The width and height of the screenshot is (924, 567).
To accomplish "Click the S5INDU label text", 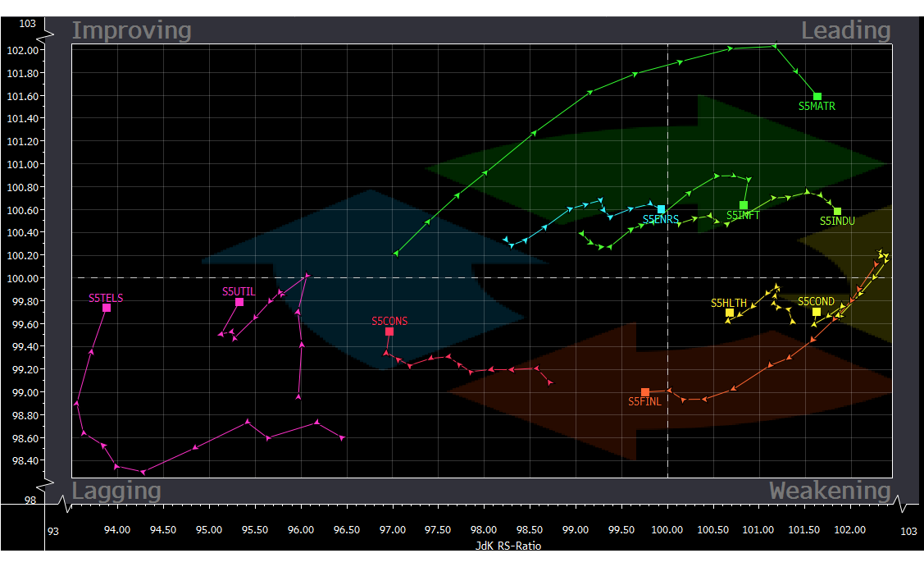I will pyautogui.click(x=837, y=222).
